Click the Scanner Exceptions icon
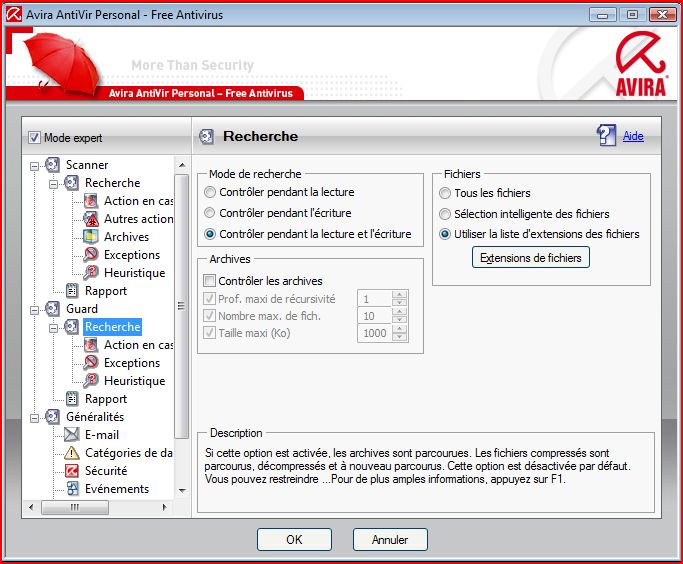683x564 pixels. 91,254
